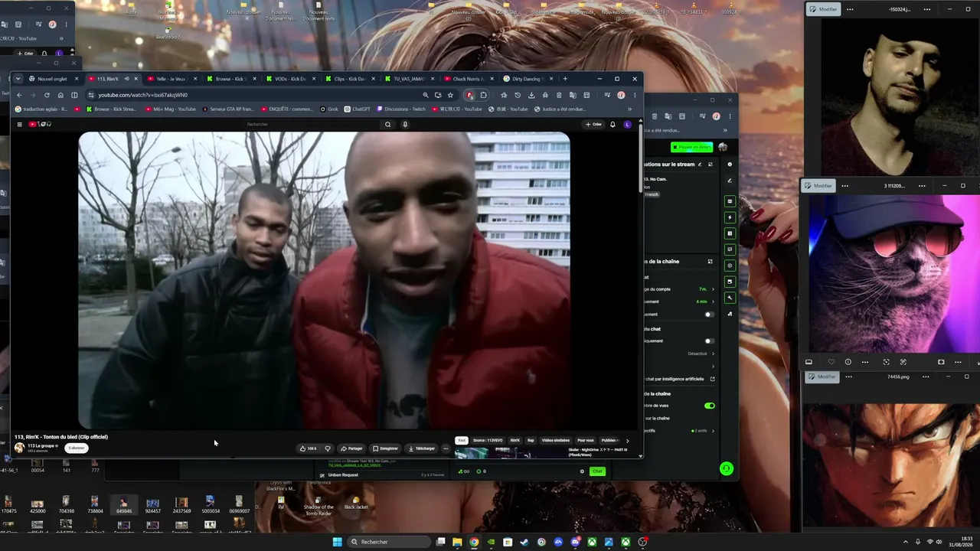The image size is (980, 551).
Task: Favorite the cat image with the heart icon
Action: click(831, 362)
